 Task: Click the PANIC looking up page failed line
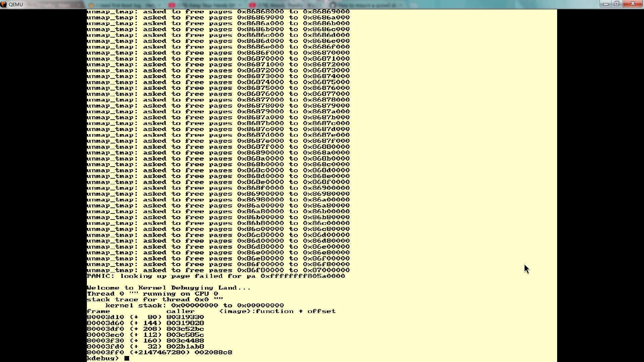click(215, 276)
